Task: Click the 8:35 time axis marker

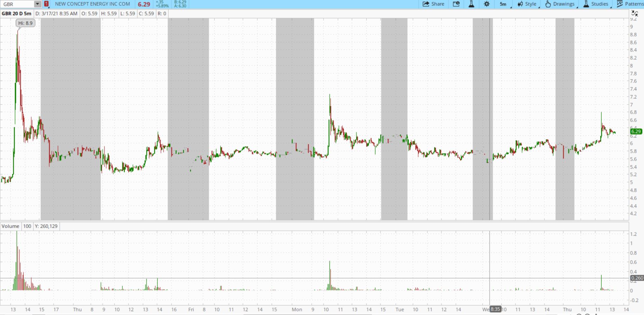Action: click(x=495, y=309)
